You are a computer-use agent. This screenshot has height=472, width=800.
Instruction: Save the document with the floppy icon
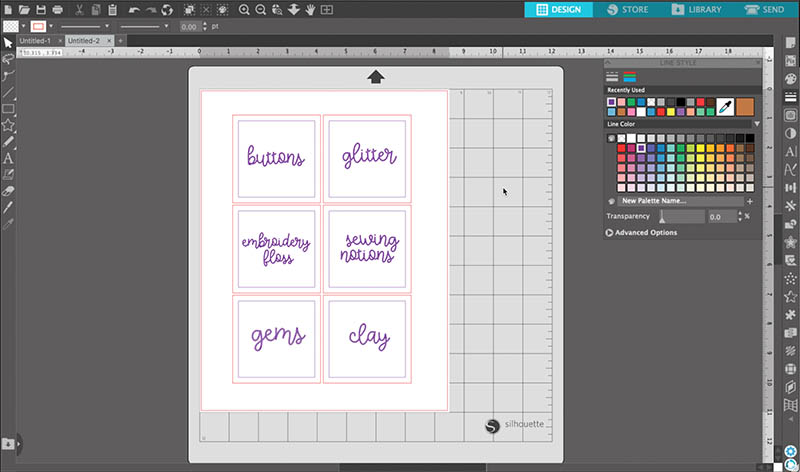point(41,10)
